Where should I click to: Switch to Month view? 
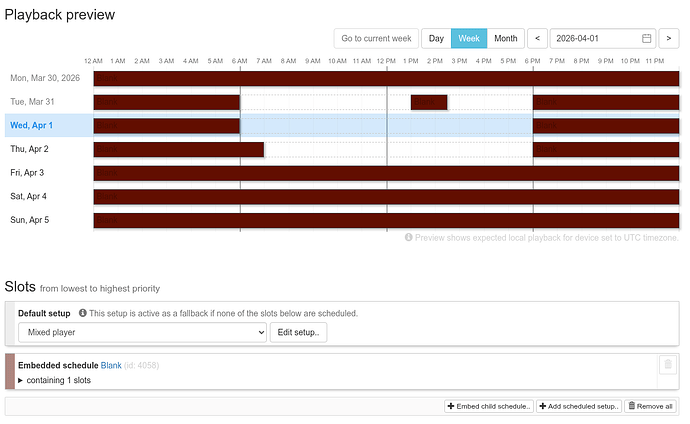pos(506,39)
